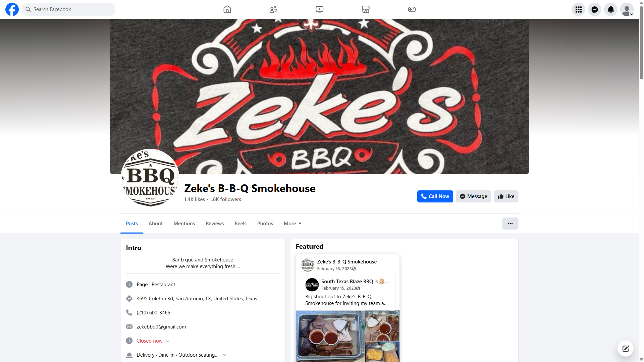The width and height of the screenshot is (644, 362).
Task: Open the account profile menu
Action: [x=627, y=9]
